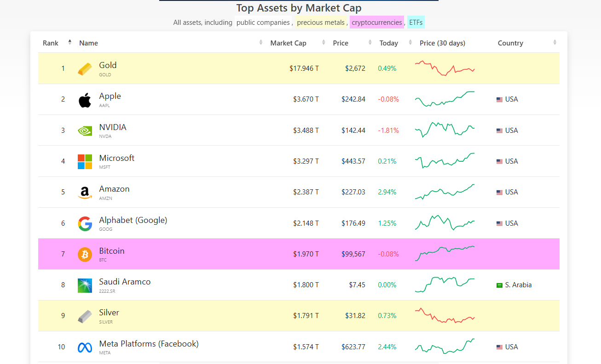Click S. Arabia country label
Viewport: 601px width, 364px height.
[518, 285]
